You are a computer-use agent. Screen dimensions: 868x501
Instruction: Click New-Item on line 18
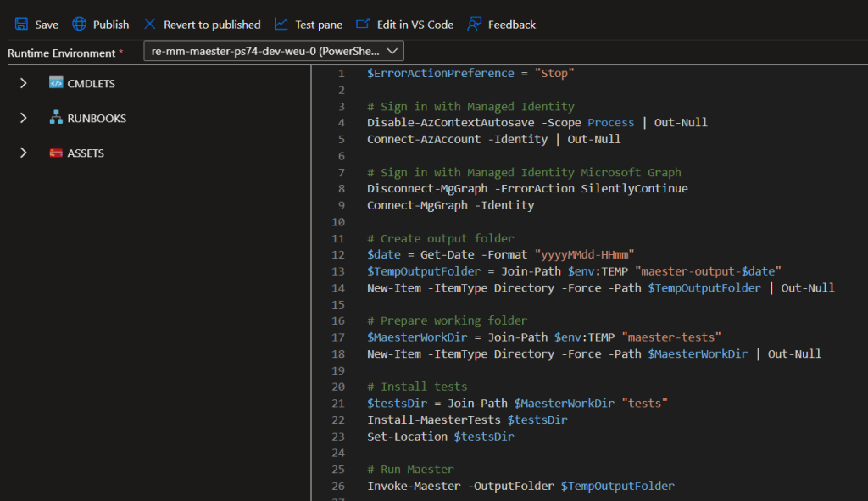click(394, 353)
